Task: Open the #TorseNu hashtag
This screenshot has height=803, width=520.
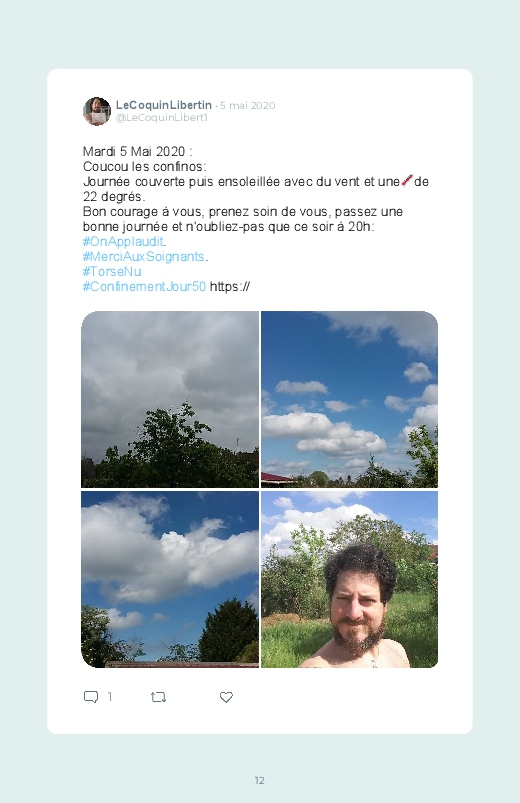Action: click(112, 271)
